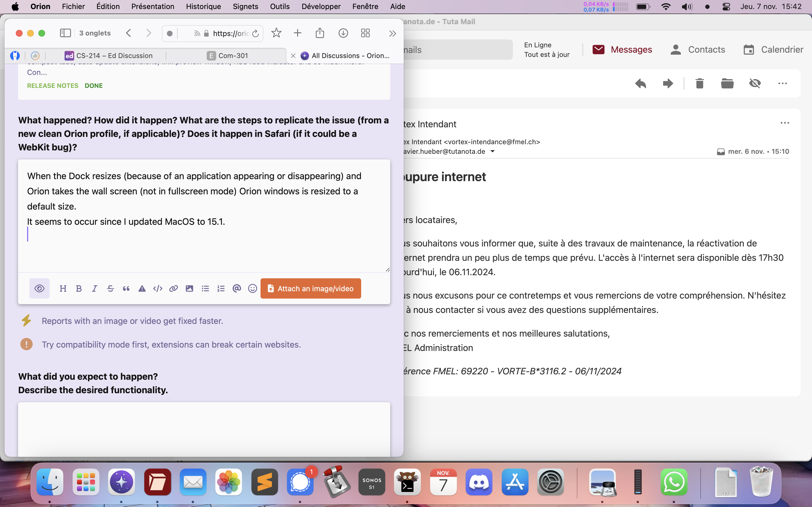Expand Orion toolbar overflow chevrons
This screenshot has width=812, height=507.
click(x=392, y=33)
